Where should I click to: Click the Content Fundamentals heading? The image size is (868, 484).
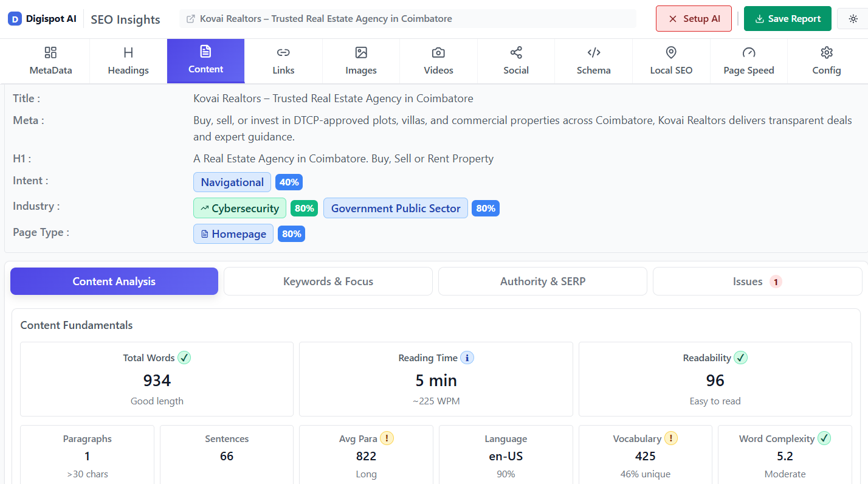[x=77, y=325]
